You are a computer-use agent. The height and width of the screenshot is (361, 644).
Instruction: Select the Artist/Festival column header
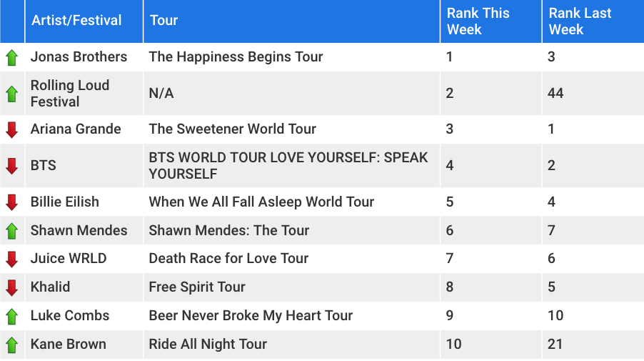(84, 21)
